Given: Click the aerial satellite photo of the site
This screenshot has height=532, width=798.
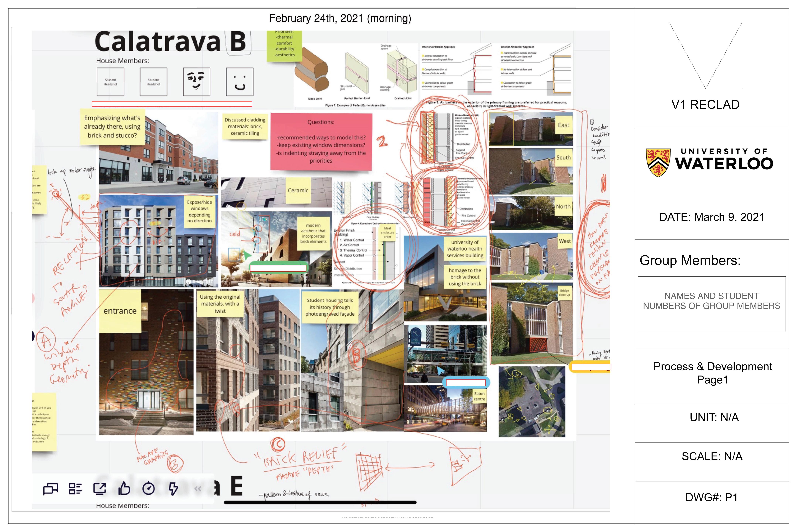Looking at the screenshot, I should coord(532,402).
